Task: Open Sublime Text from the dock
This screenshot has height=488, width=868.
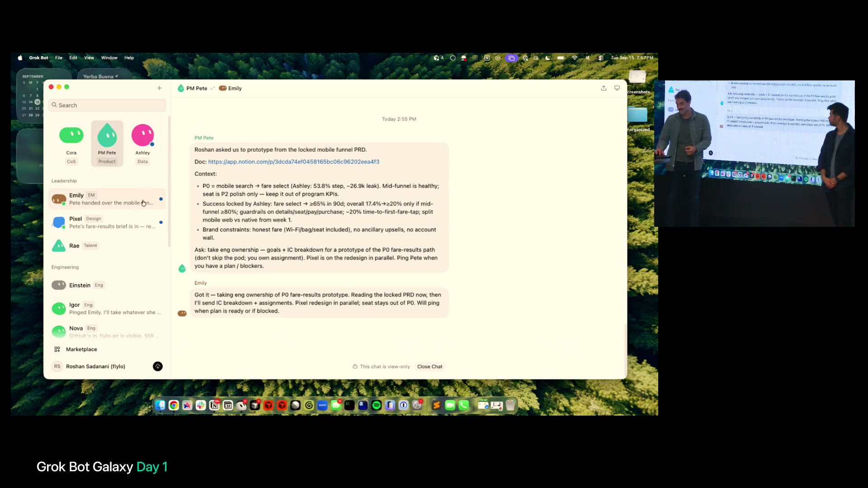Action: 436,405
